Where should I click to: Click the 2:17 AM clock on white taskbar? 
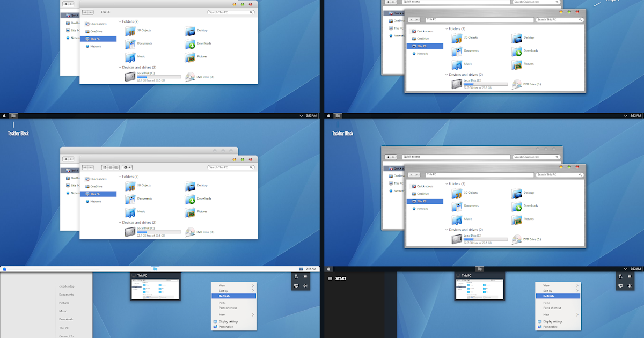coord(311,269)
